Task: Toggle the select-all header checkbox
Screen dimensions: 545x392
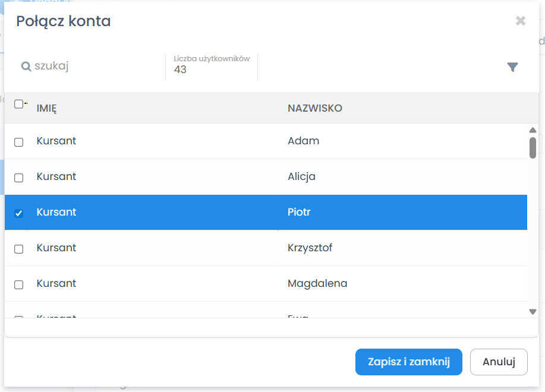Action: [x=19, y=104]
